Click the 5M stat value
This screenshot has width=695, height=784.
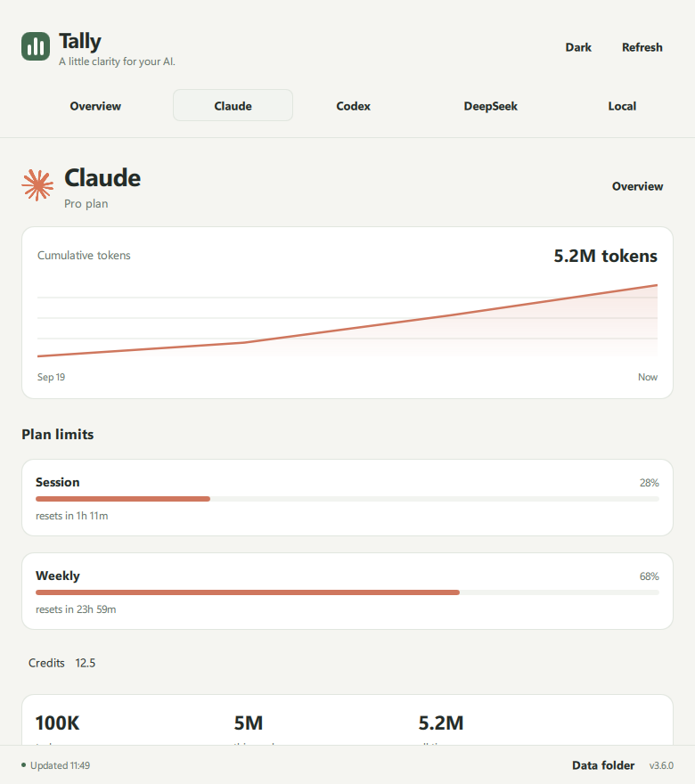249,723
